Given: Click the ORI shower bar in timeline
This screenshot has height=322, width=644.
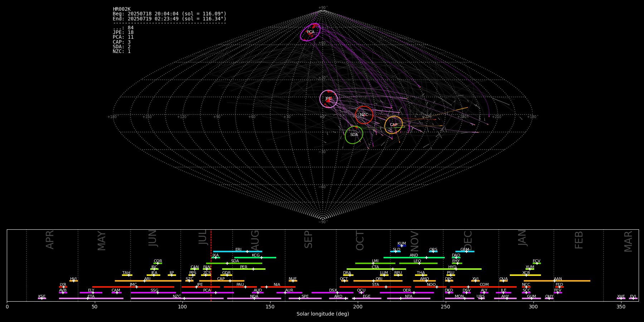Looking at the screenshot, I should 378,281.
